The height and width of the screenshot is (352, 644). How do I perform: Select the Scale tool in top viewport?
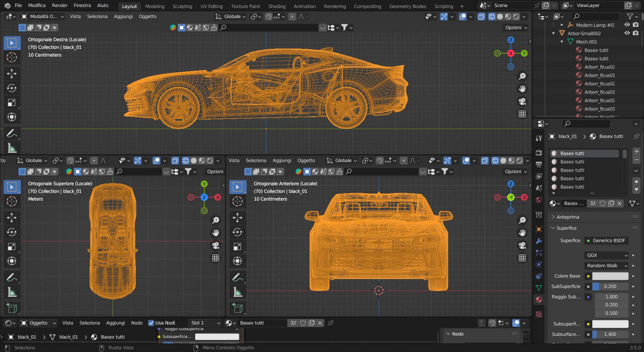(12, 103)
